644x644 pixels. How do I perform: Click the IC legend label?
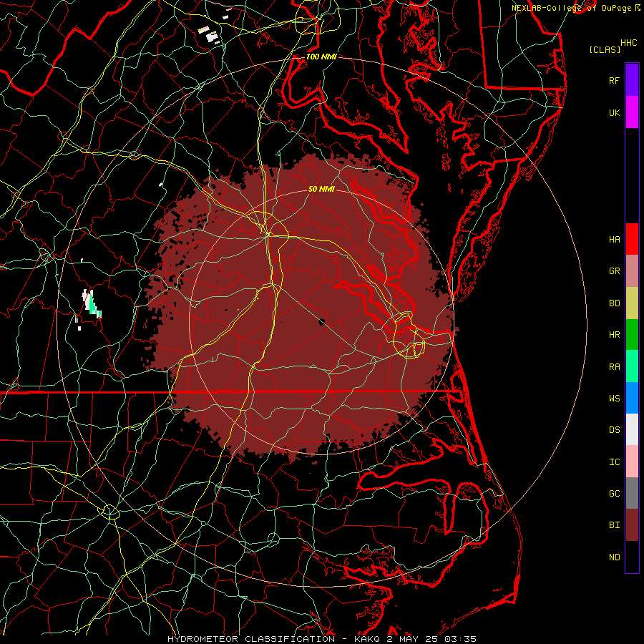tap(614, 462)
